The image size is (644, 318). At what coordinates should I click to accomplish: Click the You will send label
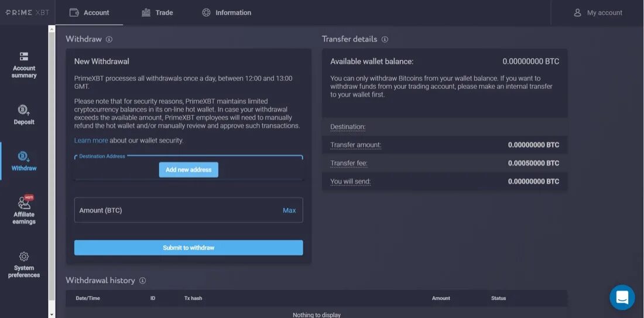coord(350,181)
